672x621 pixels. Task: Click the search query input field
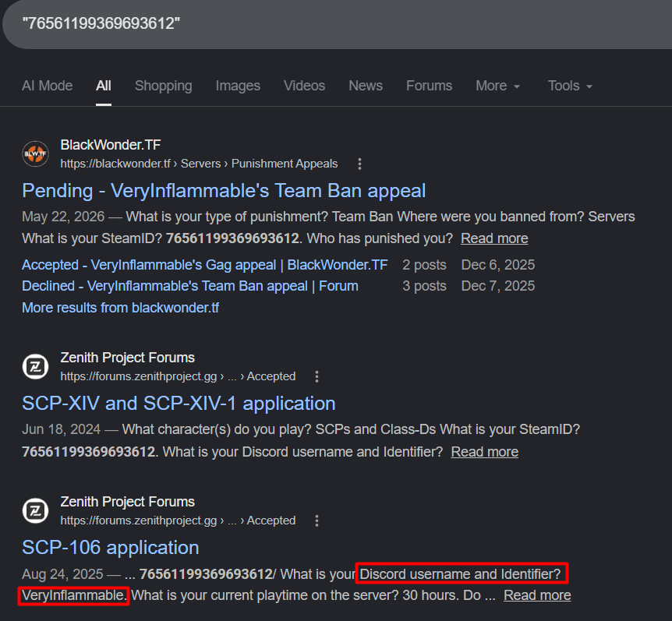click(337, 24)
